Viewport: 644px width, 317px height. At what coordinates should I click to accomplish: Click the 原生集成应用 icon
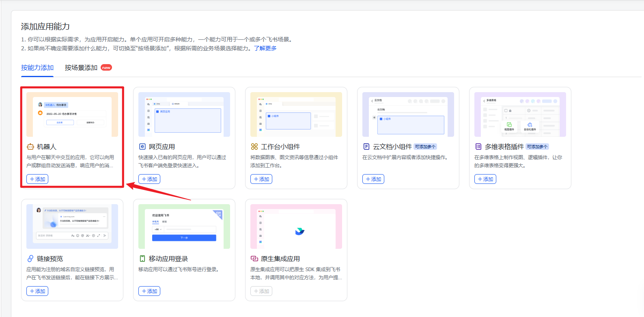point(254,259)
